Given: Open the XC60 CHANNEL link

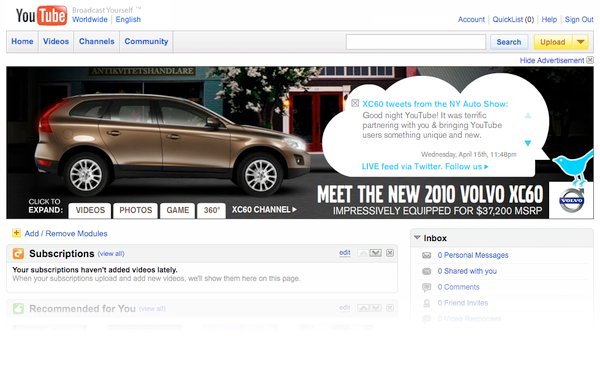Looking at the screenshot, I should (264, 210).
